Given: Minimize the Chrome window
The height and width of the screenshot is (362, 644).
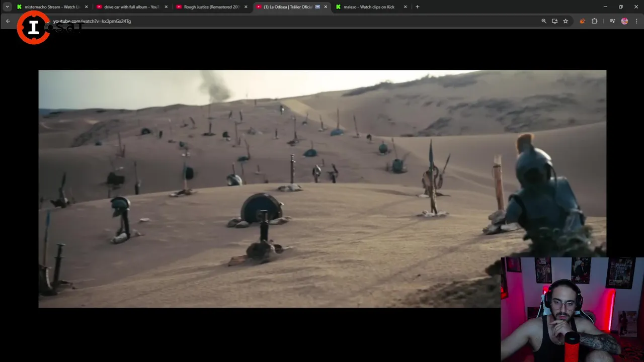Looking at the screenshot, I should pos(605,7).
